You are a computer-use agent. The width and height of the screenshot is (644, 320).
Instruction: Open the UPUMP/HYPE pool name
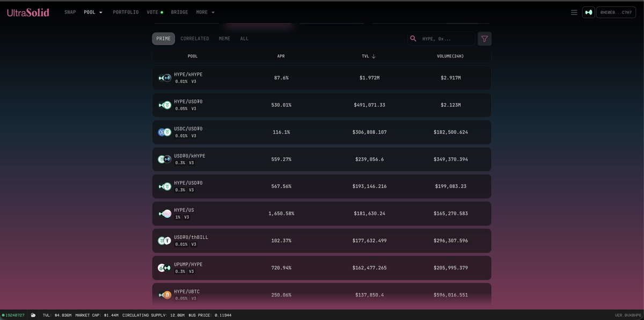[x=188, y=264]
